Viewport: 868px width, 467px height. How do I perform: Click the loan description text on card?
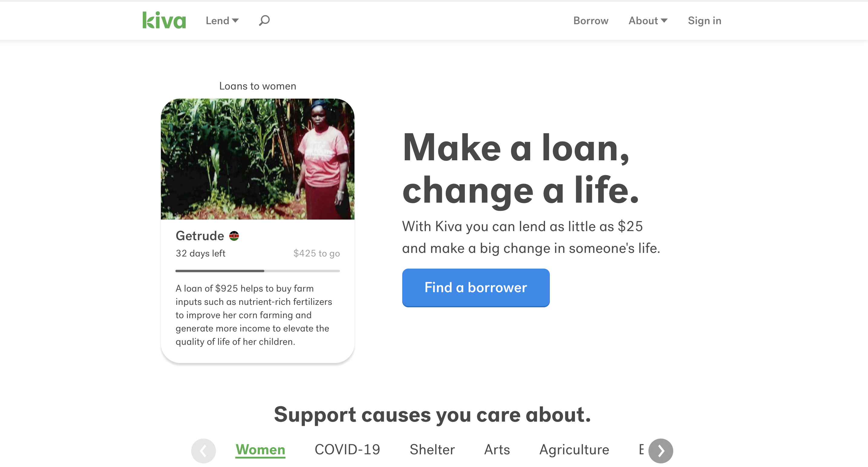[x=254, y=315]
